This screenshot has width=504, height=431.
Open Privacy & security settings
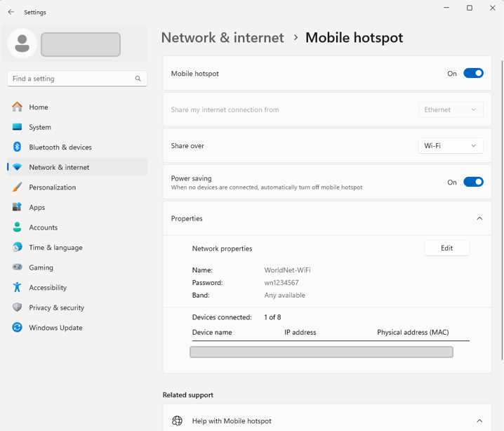tap(56, 307)
